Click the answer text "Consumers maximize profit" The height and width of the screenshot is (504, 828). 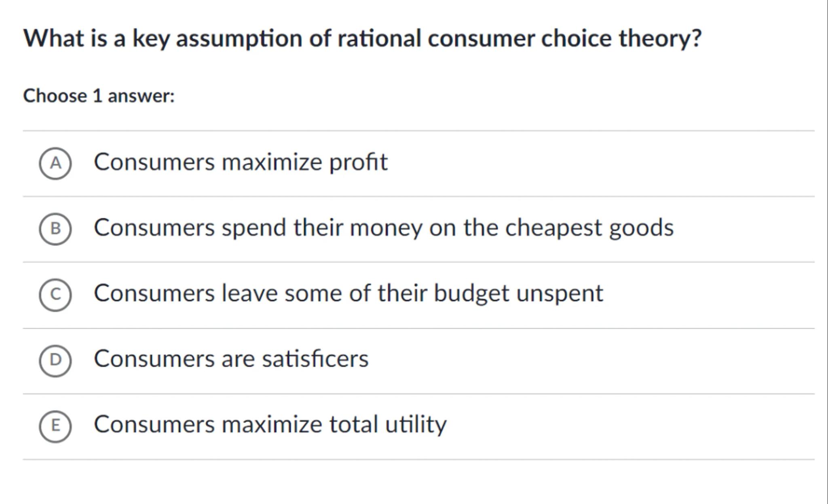(241, 162)
